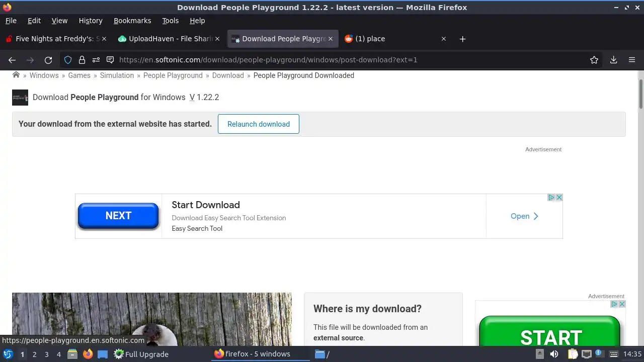Switch to the Five Nights at Freddy's tab

click(55, 39)
